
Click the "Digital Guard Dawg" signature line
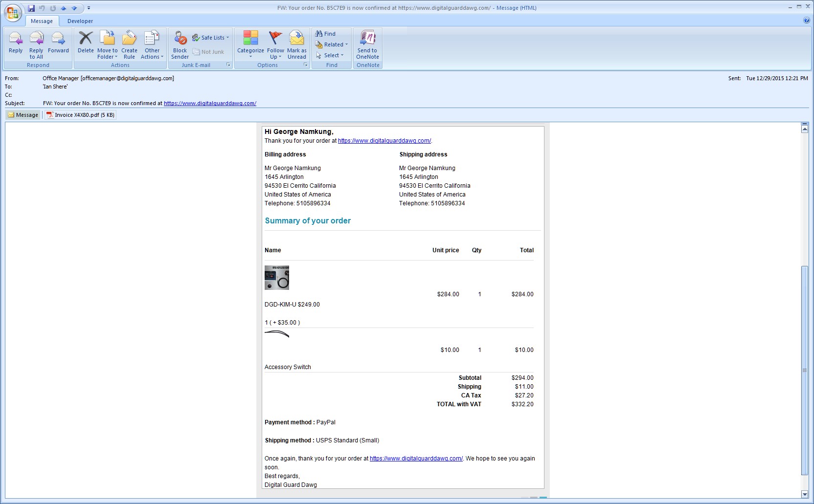tap(291, 485)
